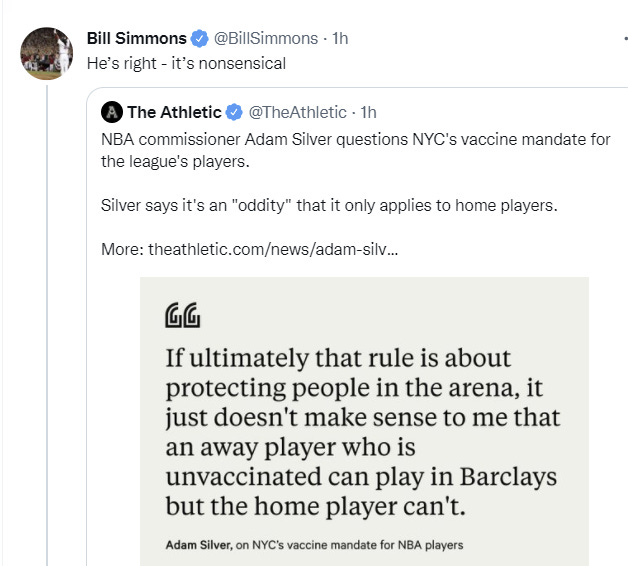Image resolution: width=628 pixels, height=566 pixels.
Task: Open The Athletic profile via display name
Action: tap(174, 112)
